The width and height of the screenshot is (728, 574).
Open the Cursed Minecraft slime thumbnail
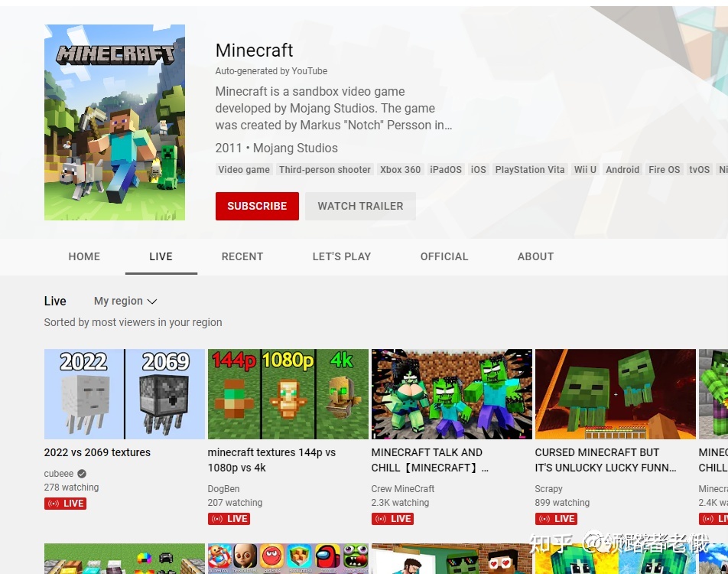click(615, 394)
